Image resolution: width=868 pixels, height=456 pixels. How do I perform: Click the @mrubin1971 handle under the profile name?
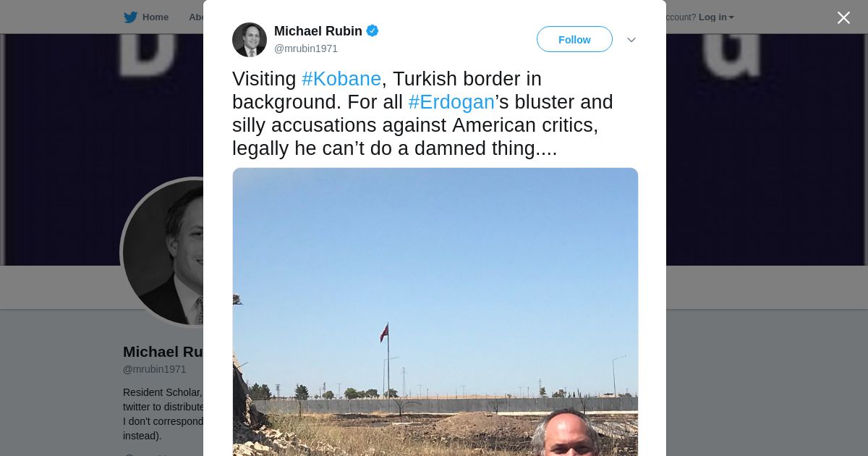(x=155, y=369)
